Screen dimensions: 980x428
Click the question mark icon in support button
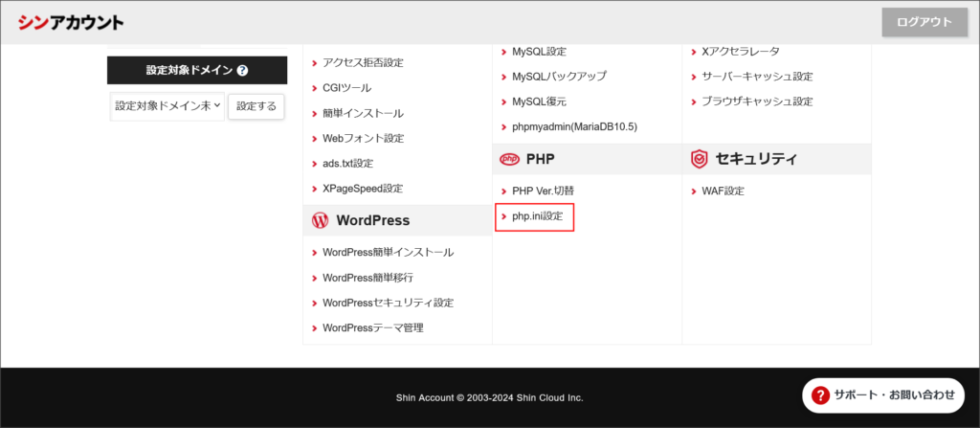tap(820, 394)
